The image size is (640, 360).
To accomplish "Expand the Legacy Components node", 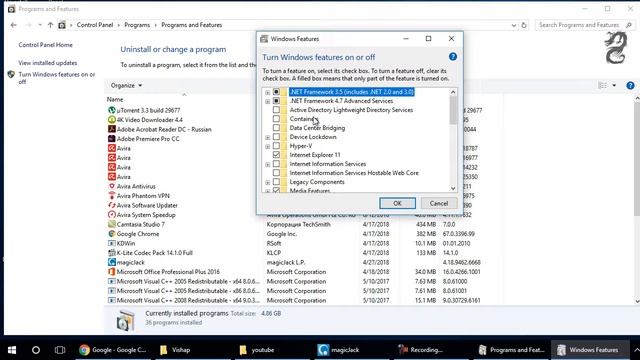I will pos(268,182).
